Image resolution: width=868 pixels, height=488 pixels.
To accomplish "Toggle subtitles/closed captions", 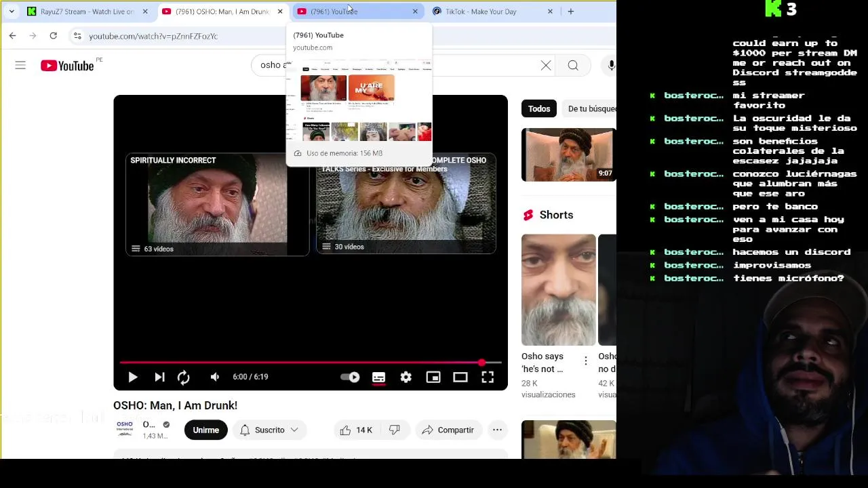I will 378,377.
